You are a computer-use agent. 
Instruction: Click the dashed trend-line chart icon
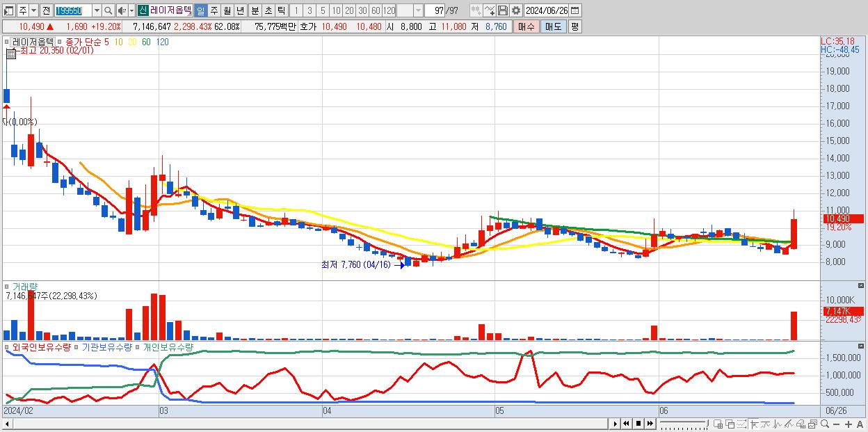click(741, 424)
